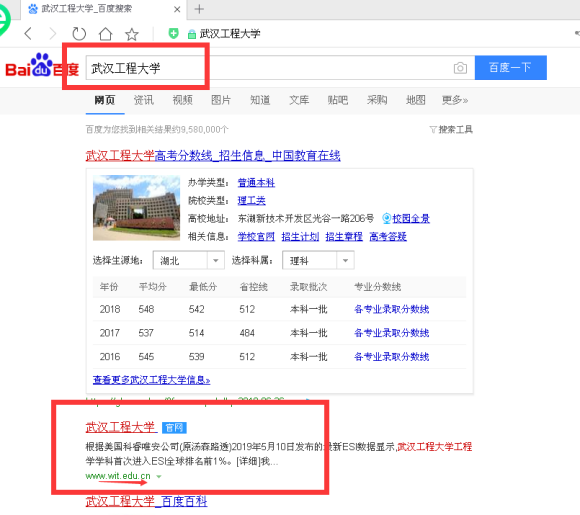Open 各专业录取分数线 link for 2016
Image resolution: width=580 pixels, height=515 pixels.
[x=391, y=357]
